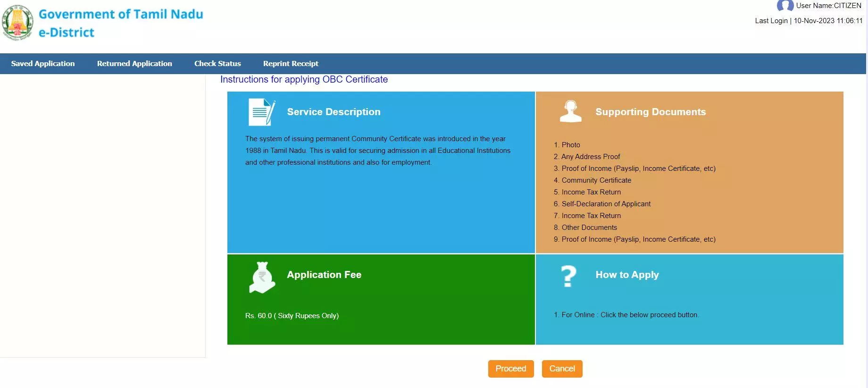Viewport: 868px width, 388px height.
Task: Click the user profile avatar icon
Action: point(785,6)
